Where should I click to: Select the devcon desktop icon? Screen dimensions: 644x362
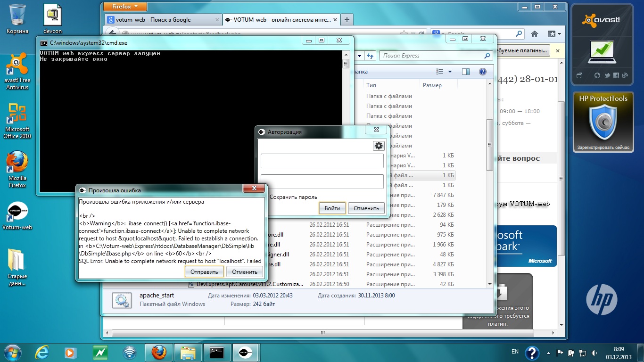[x=52, y=19]
